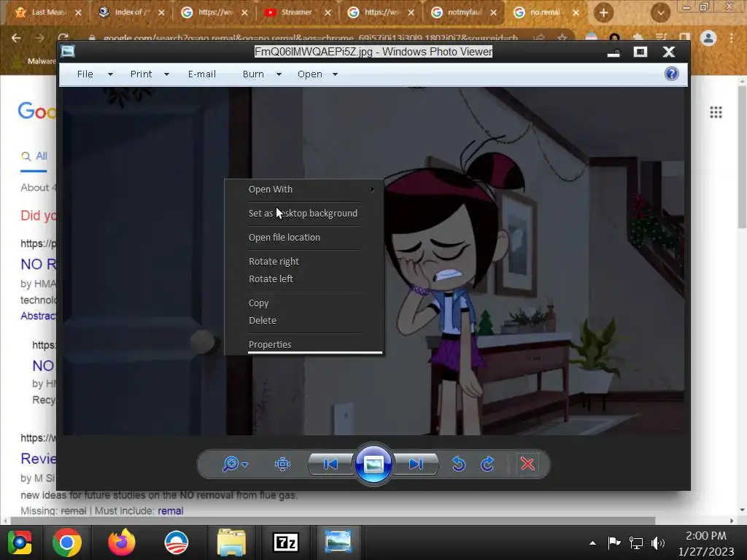Select Copy from the context menu
The width and height of the screenshot is (747, 560).
pyautogui.click(x=304, y=303)
